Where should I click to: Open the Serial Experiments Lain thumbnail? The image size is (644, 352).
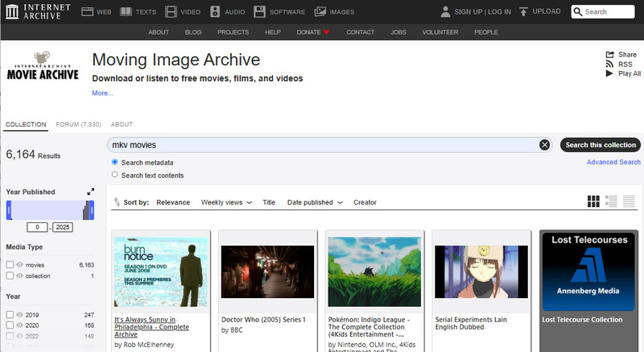tap(481, 271)
